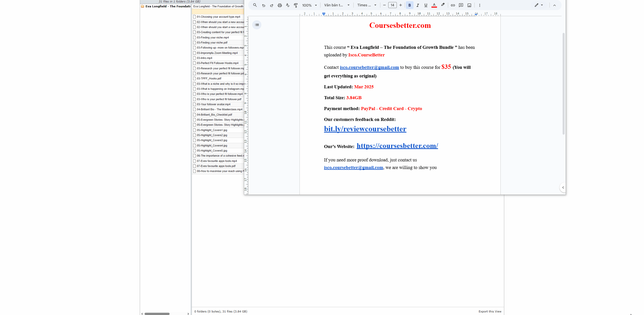
Task: Open the document outline panel
Action: click(257, 25)
